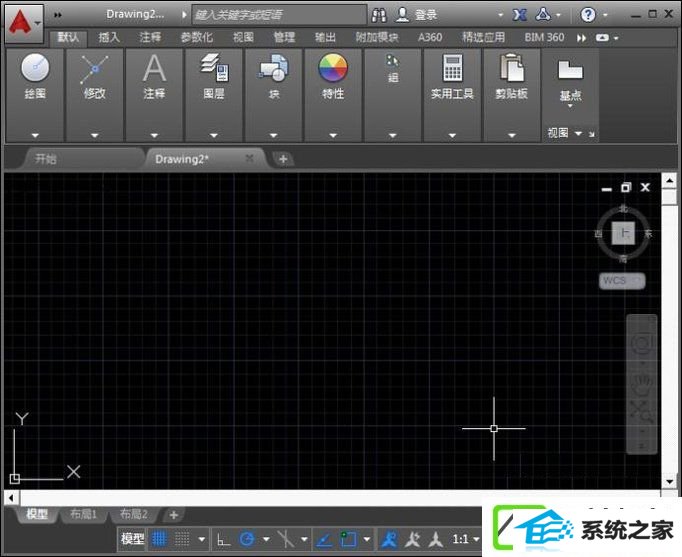682x557 pixels.
Task: Switch to the 布局1 layout tab
Action: click(x=83, y=515)
